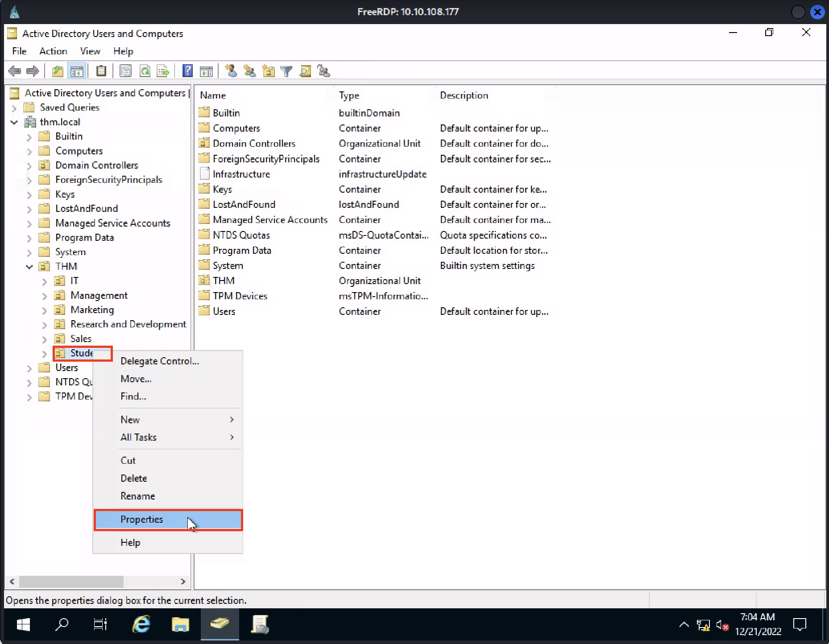Screen dimensions: 829x644
Task: Expand the Management organizational unit
Action: [x=44, y=296]
